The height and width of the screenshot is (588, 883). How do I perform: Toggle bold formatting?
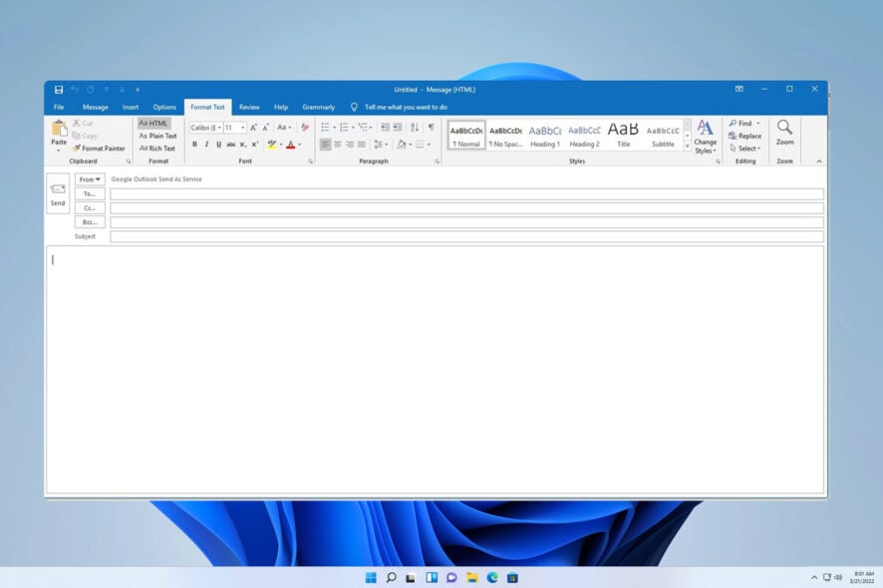pyautogui.click(x=195, y=145)
